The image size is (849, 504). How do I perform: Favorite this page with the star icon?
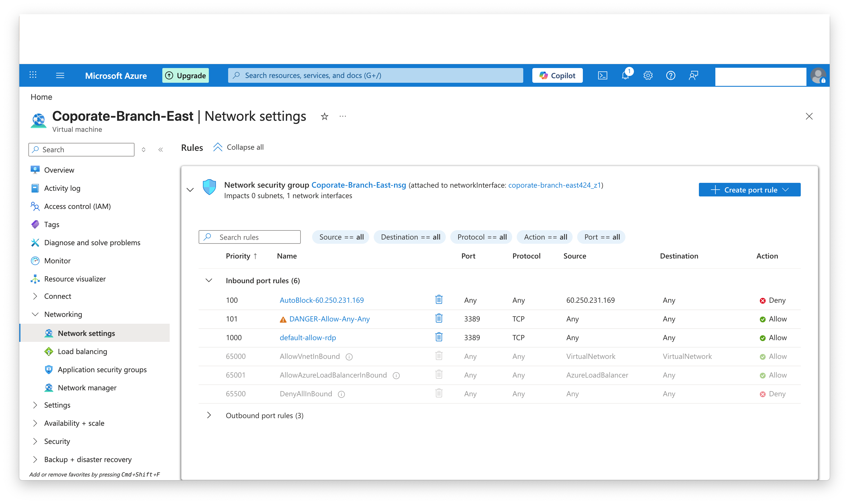(324, 117)
